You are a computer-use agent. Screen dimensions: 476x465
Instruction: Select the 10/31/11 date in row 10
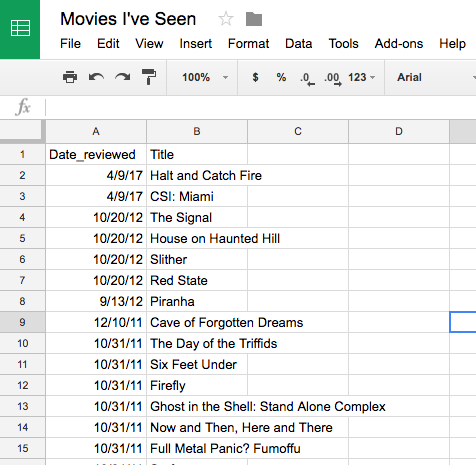click(96, 343)
